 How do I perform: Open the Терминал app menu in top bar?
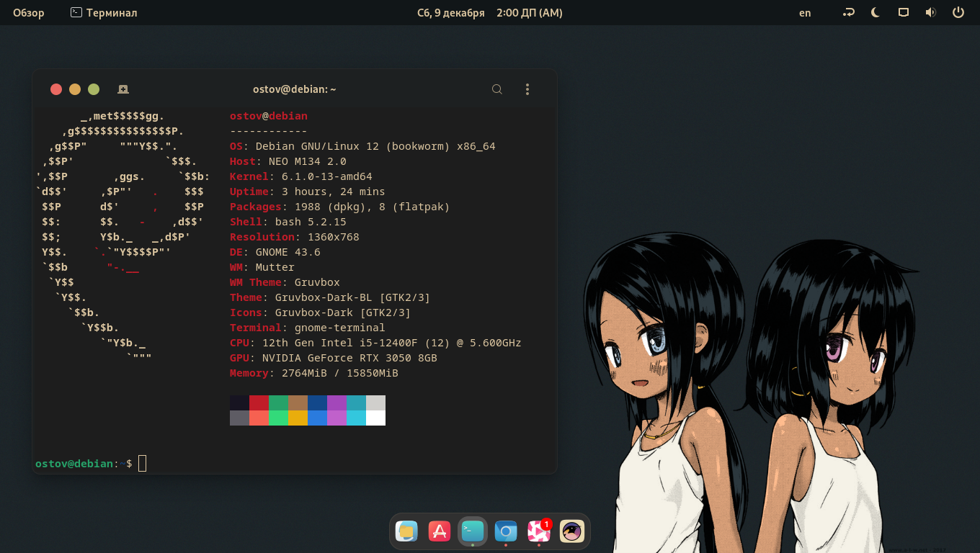104,12
